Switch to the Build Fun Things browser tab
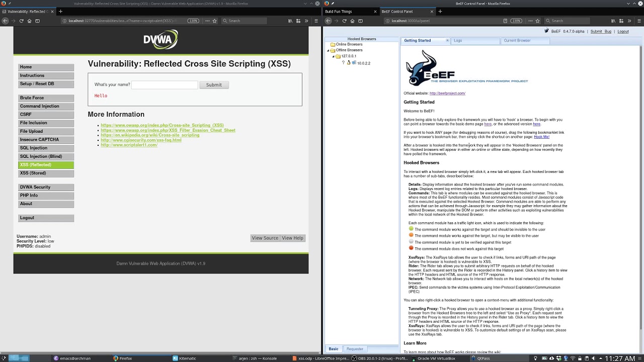 pos(350,11)
